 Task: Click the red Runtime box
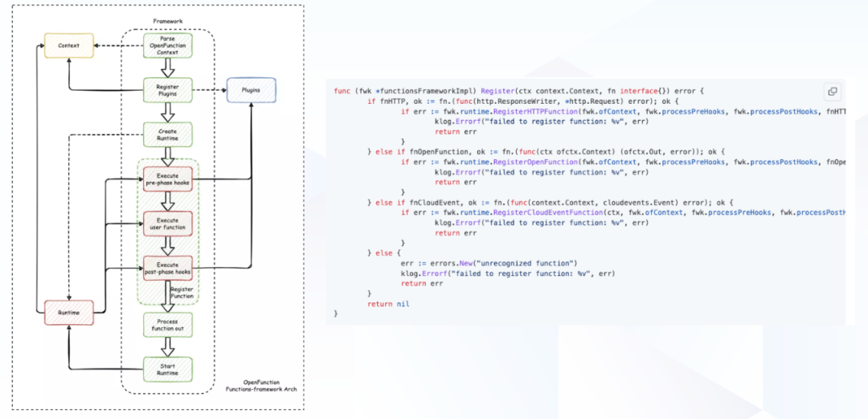68,313
